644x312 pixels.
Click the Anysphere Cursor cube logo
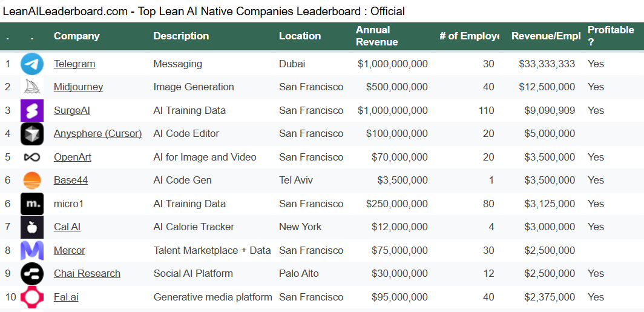click(32, 134)
